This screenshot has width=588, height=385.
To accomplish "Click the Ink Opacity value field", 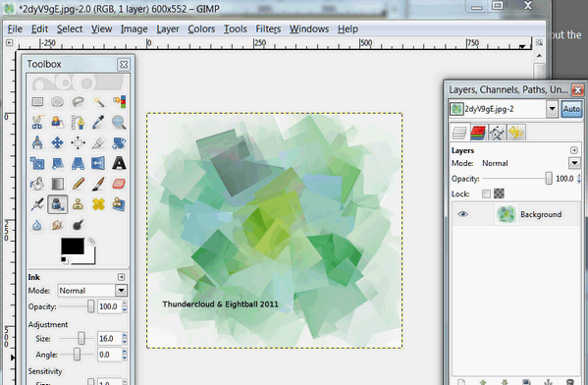I will coord(109,306).
